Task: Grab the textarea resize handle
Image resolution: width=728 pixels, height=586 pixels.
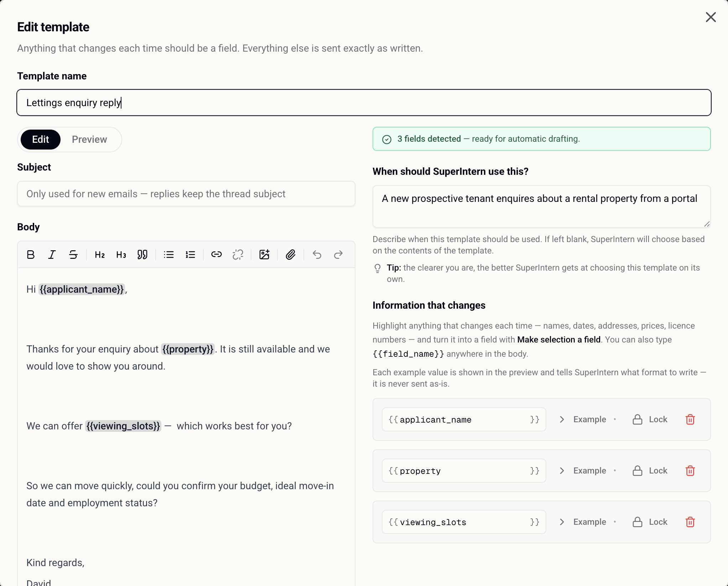Action: click(707, 224)
